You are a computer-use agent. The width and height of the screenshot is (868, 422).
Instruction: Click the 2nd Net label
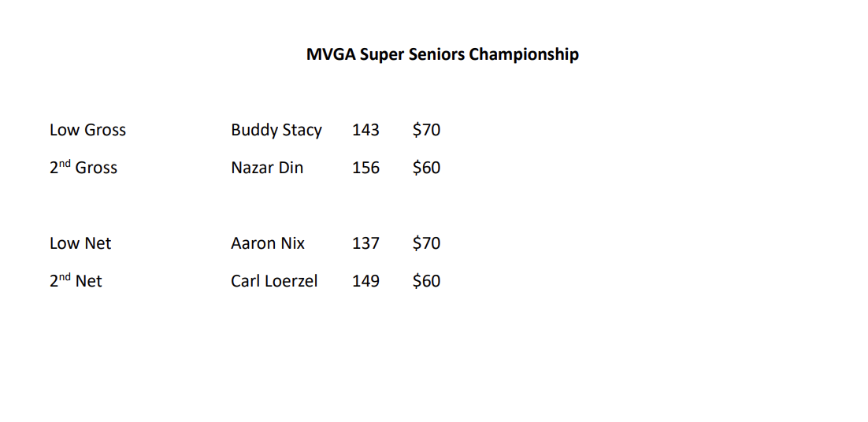click(x=76, y=281)
